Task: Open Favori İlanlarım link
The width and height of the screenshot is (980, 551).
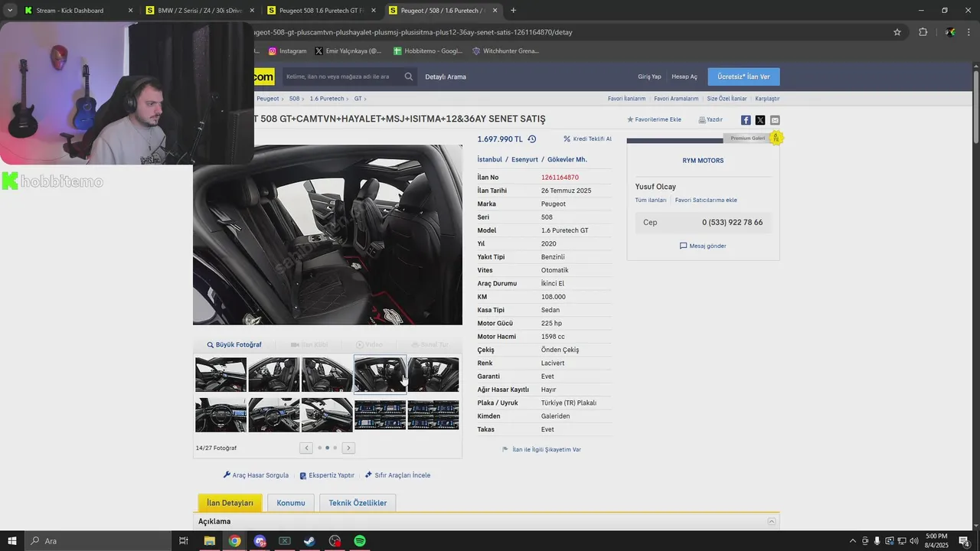Action: [626, 99]
